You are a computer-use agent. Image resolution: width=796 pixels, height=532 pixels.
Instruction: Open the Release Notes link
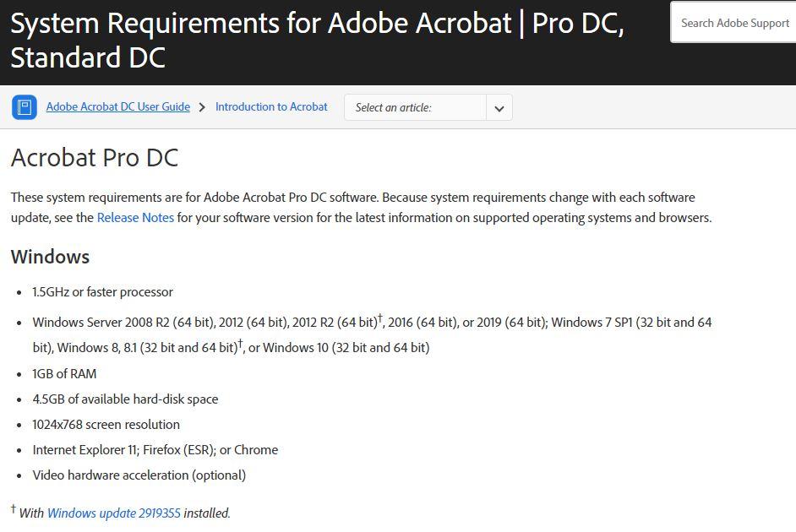pyautogui.click(x=134, y=217)
